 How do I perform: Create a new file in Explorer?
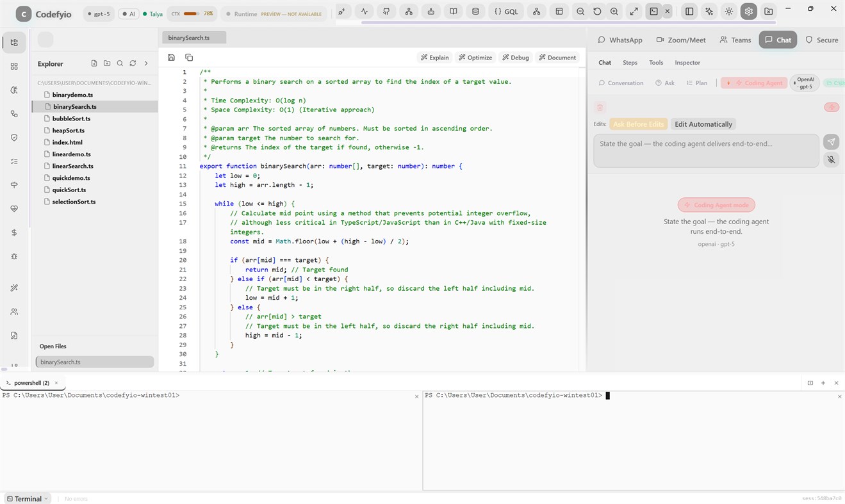click(x=94, y=63)
